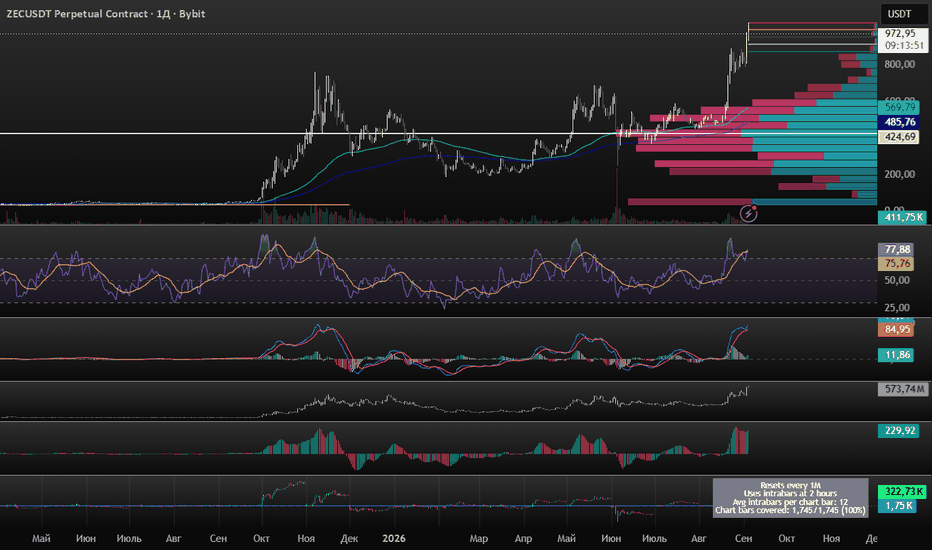Click the 573,74M OBV value label
Image resolution: width=932 pixels, height=550 pixels.
click(902, 389)
